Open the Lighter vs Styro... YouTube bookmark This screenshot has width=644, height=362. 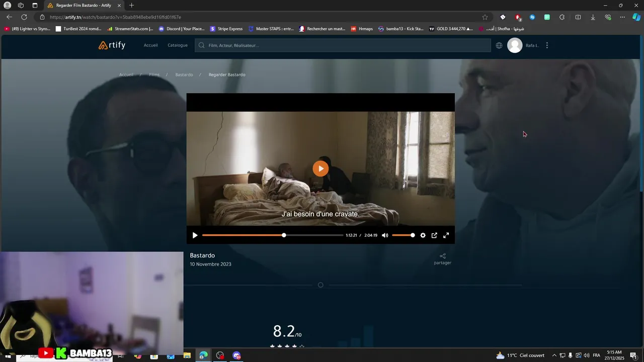point(27,29)
